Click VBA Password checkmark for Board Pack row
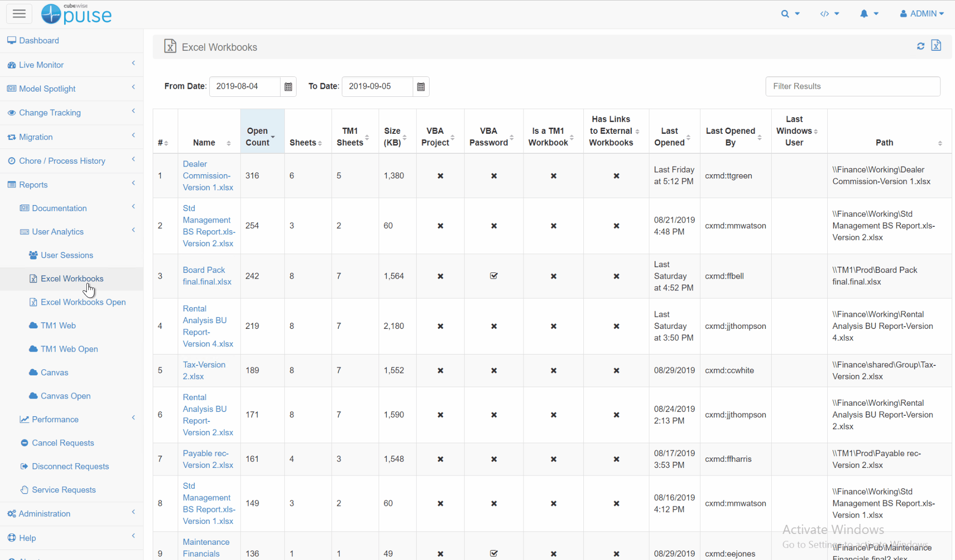 494,276
